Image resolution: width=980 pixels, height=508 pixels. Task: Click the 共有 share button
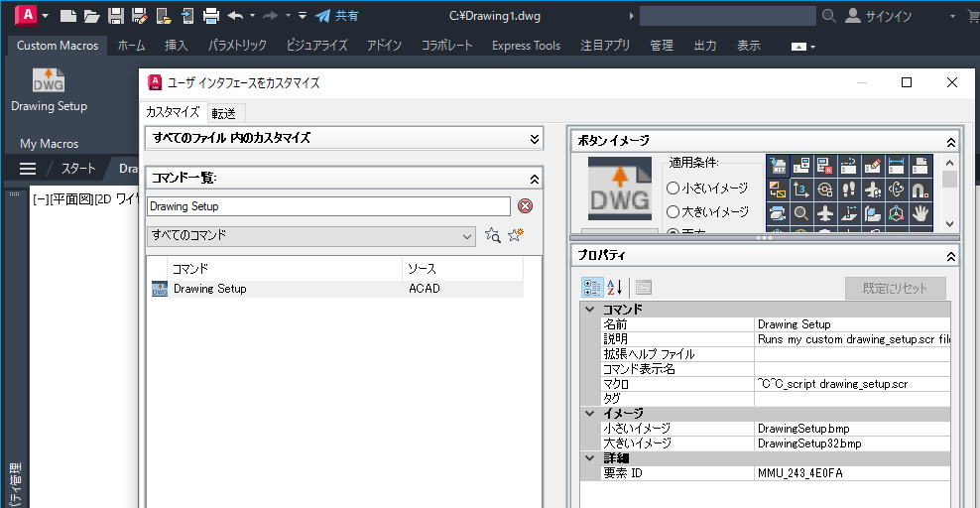point(337,16)
